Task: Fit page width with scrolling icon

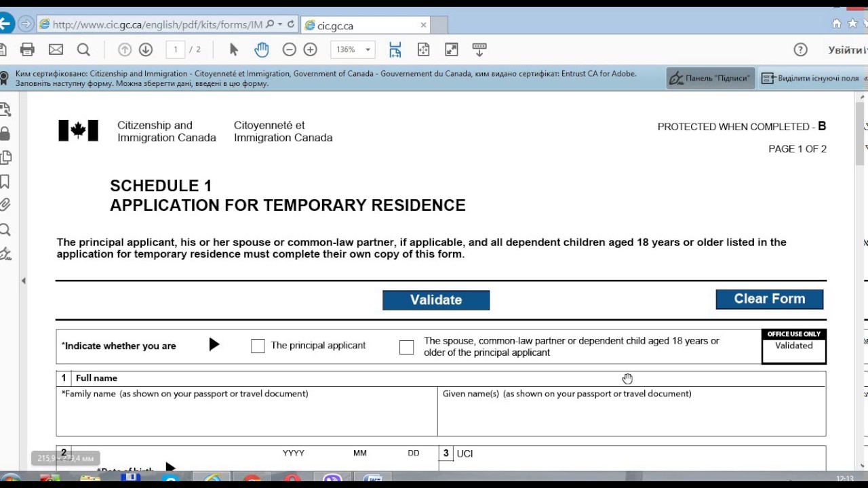Action: point(395,49)
